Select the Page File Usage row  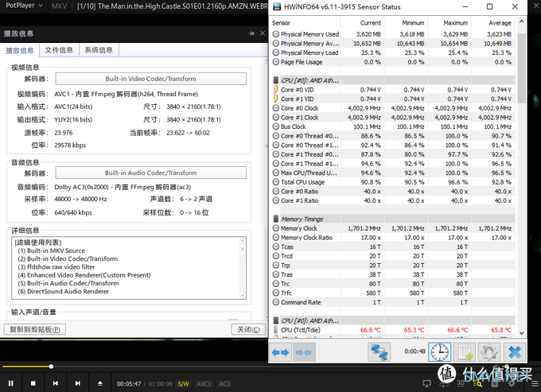tap(393, 62)
